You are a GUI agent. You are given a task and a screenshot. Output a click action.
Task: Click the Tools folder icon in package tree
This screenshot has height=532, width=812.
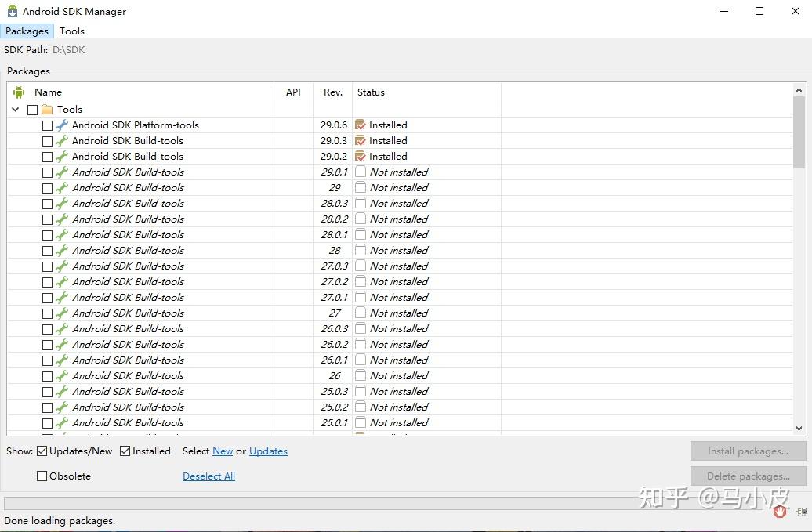[47, 109]
